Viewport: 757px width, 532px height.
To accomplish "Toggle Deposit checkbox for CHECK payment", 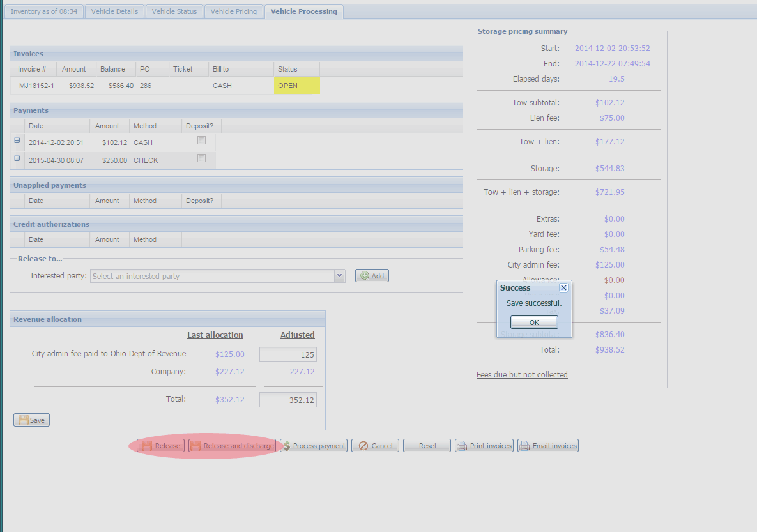I will [x=201, y=158].
